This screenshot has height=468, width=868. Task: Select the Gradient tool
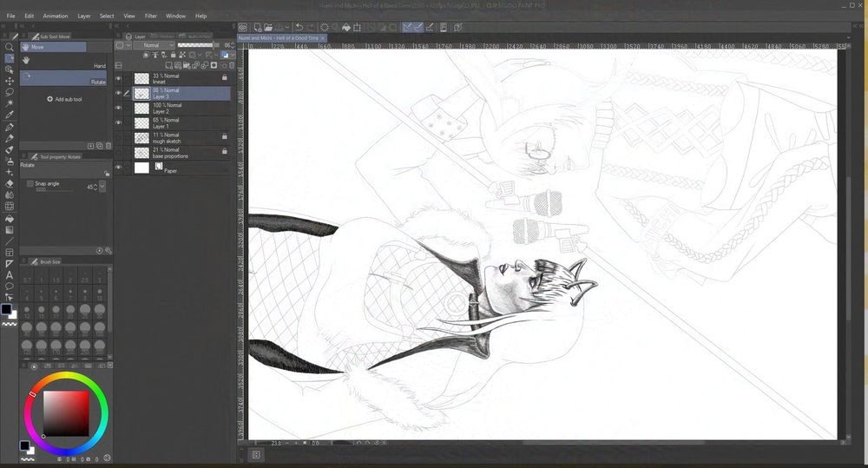click(9, 229)
